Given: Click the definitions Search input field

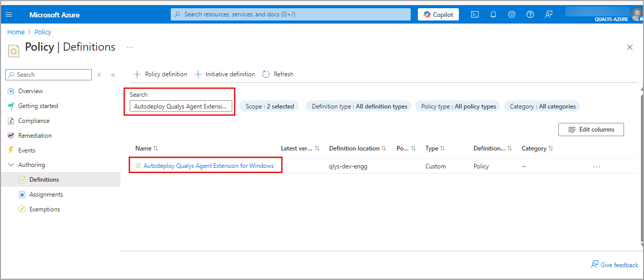Looking at the screenshot, I should click(x=180, y=106).
